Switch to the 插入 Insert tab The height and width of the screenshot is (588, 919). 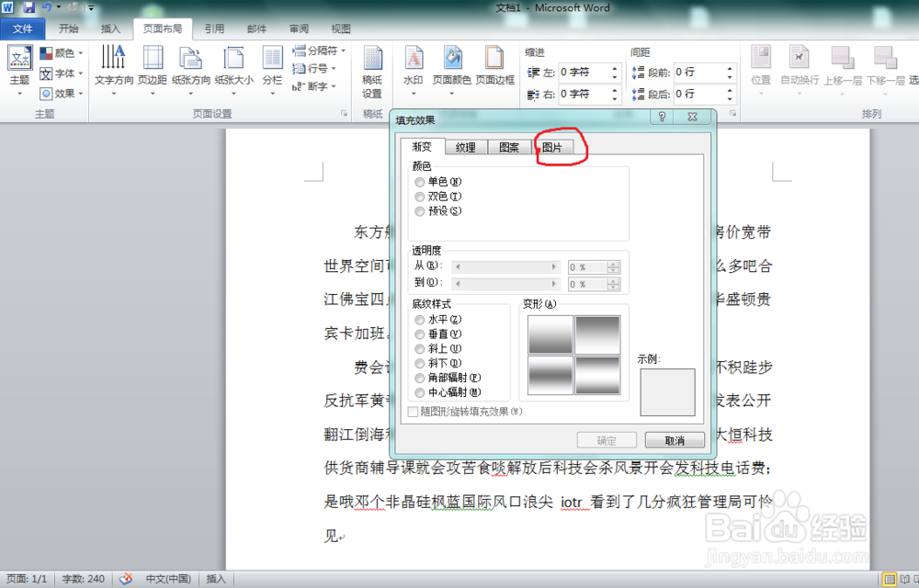[110, 28]
